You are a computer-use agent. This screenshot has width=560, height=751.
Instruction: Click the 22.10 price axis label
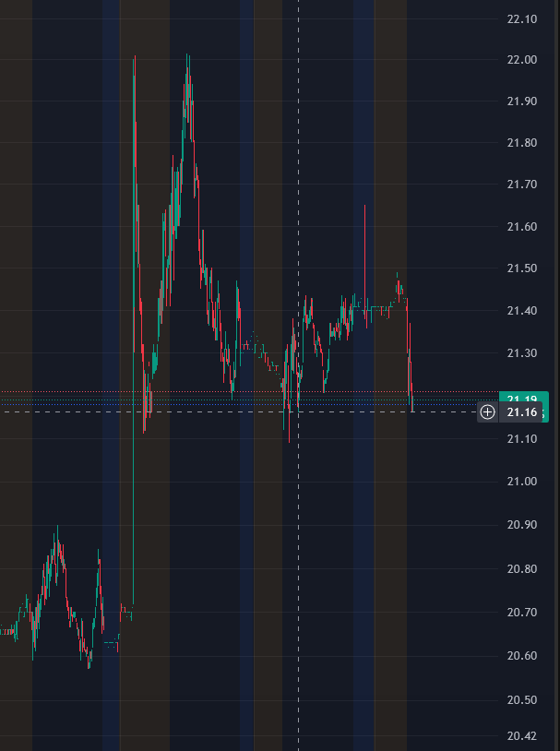521,19
